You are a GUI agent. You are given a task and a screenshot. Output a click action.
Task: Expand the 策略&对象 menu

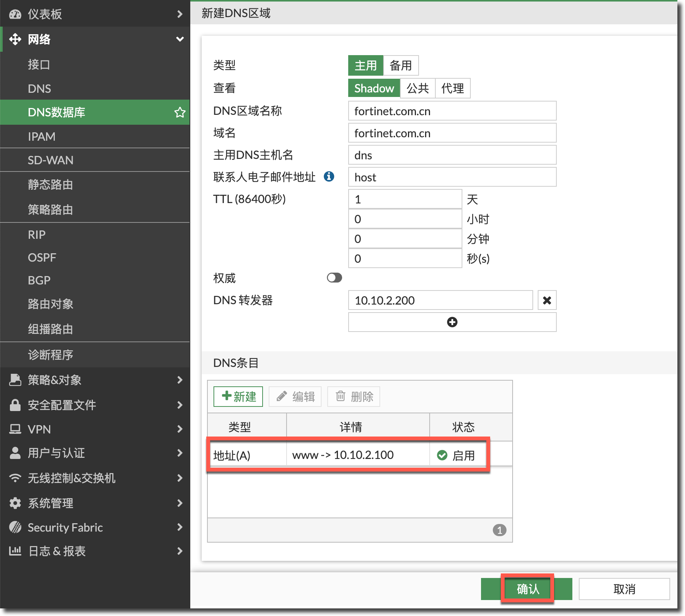tap(180, 380)
